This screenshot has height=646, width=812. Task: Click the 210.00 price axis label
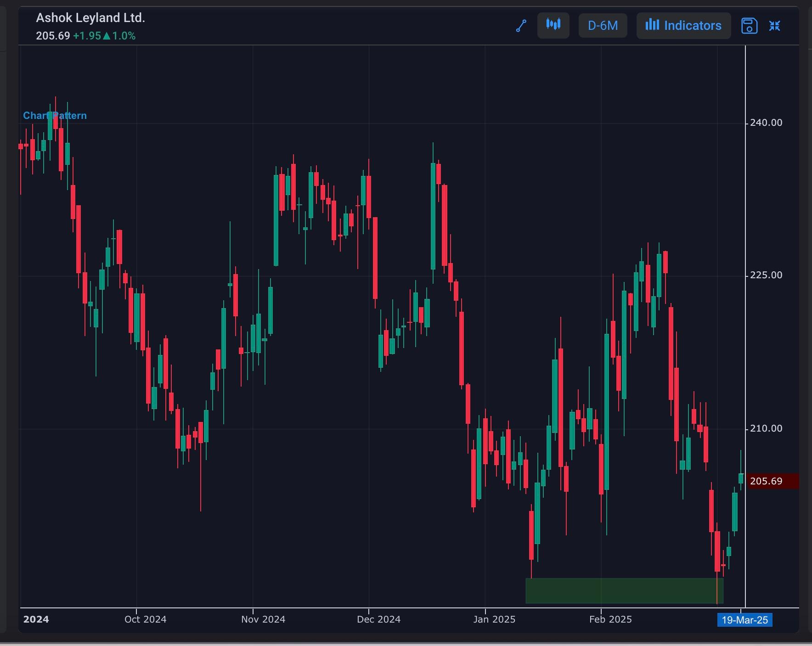[x=766, y=428]
